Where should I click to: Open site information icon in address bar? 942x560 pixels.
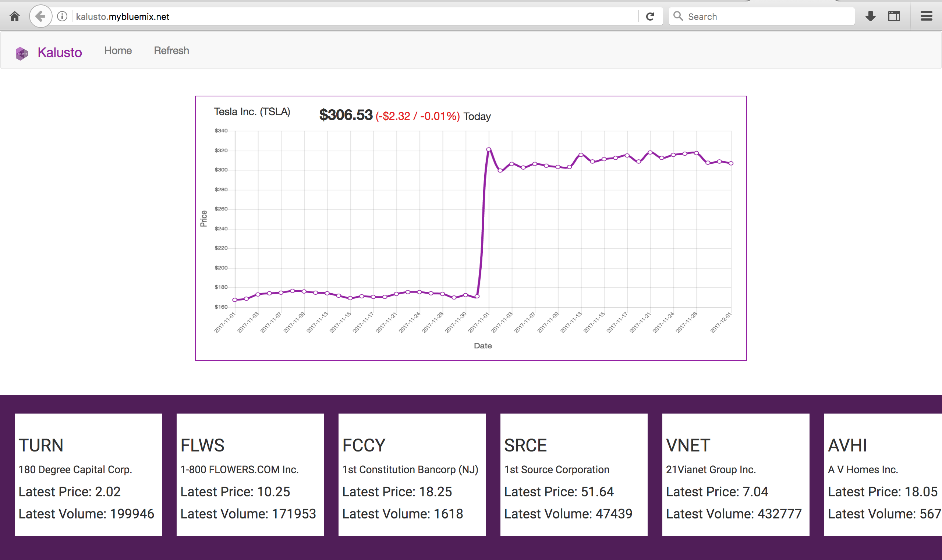[62, 17]
